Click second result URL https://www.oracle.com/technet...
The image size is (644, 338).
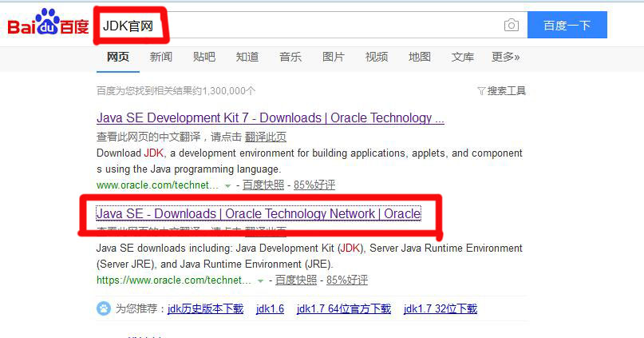[x=174, y=280]
